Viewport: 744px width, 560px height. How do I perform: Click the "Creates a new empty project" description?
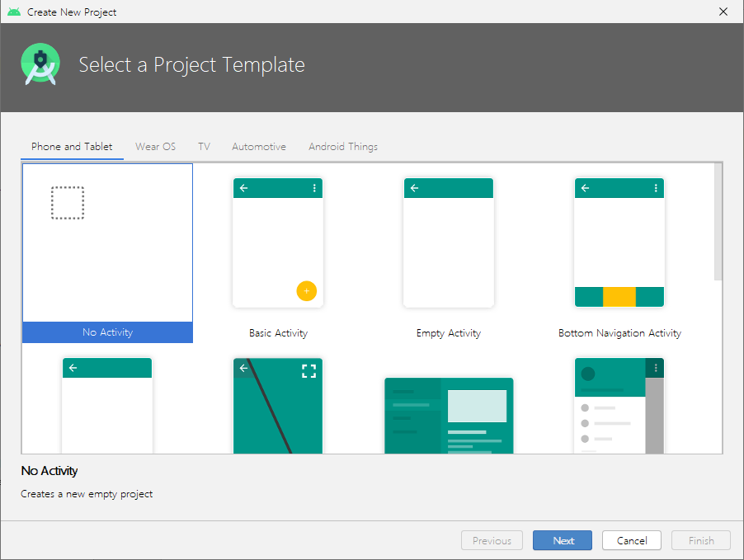87,494
